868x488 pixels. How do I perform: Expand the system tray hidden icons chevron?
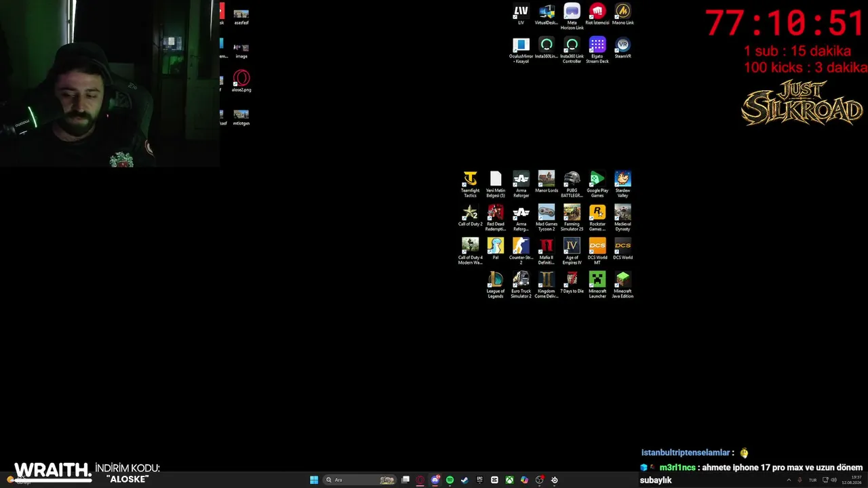[x=789, y=480]
